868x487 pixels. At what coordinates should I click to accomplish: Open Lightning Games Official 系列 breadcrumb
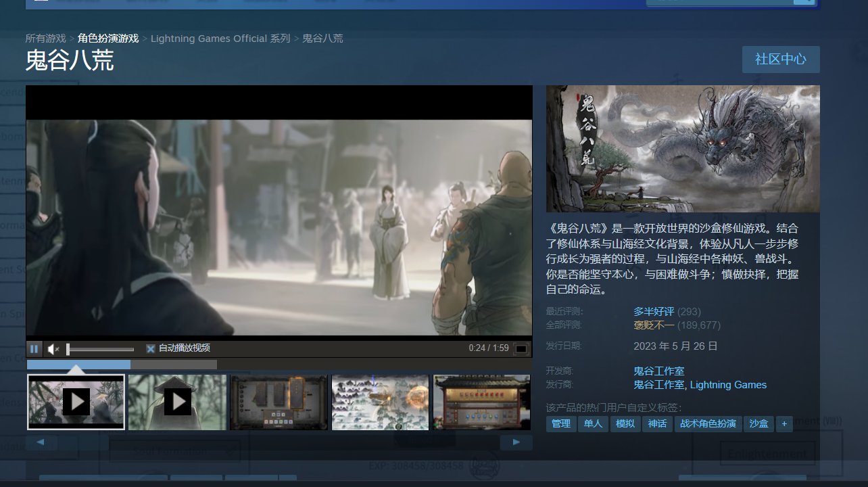(x=220, y=39)
